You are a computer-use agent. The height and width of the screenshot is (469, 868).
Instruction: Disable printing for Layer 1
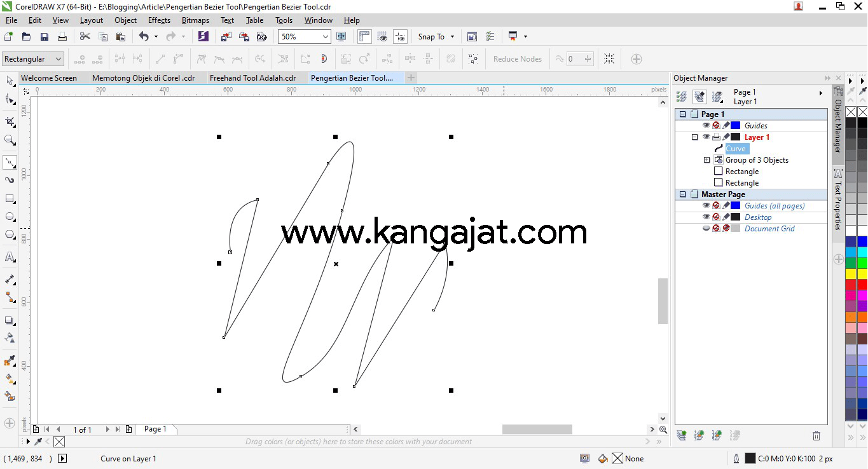click(x=716, y=137)
